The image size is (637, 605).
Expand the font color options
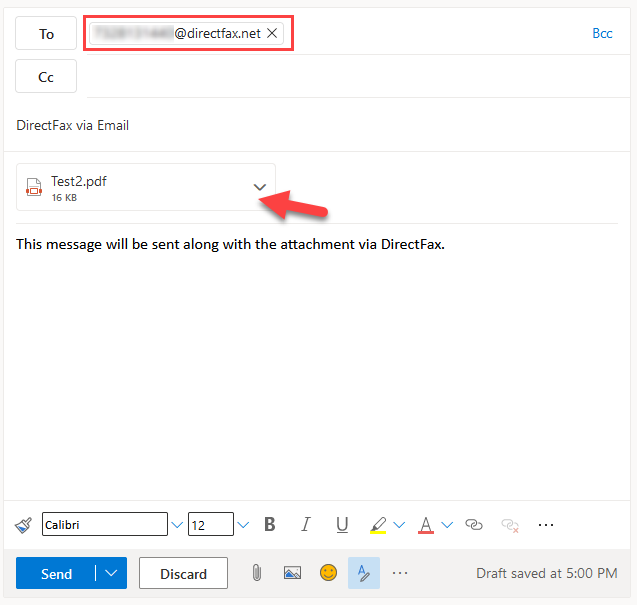447,524
